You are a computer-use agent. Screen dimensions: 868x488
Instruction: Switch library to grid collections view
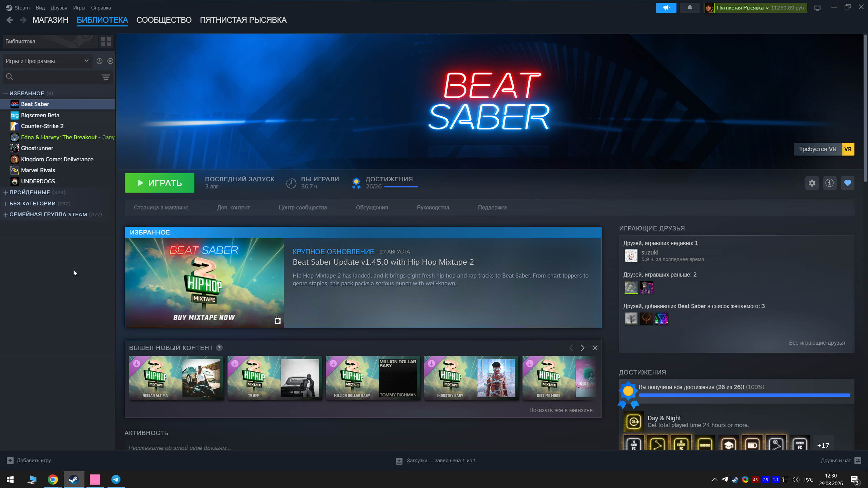pos(106,41)
